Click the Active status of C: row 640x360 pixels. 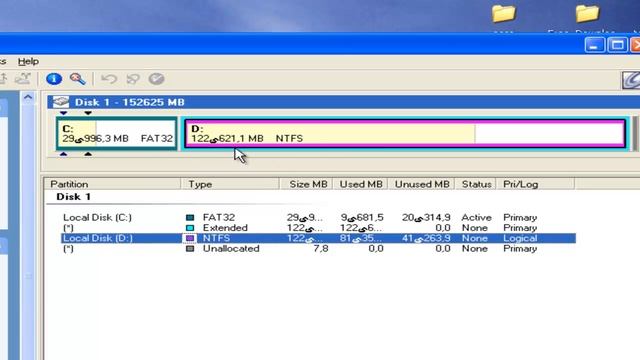[x=476, y=218]
